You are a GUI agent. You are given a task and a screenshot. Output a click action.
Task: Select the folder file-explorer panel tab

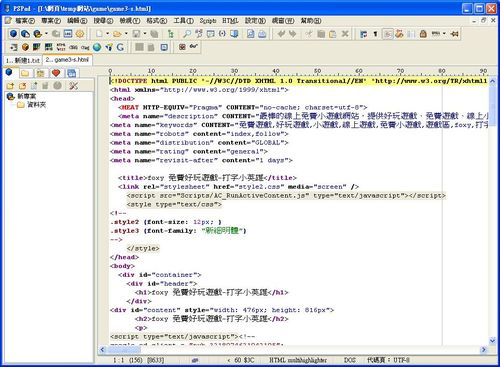coord(25,73)
